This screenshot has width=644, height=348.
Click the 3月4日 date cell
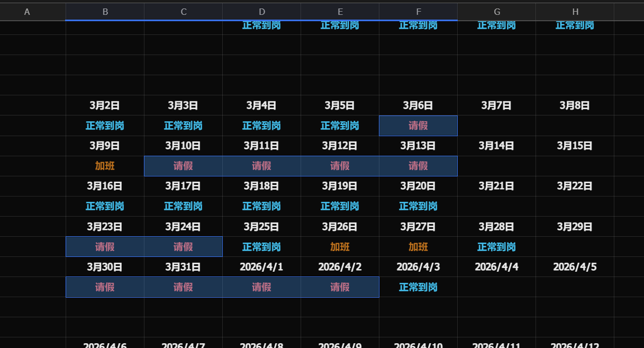pos(262,105)
